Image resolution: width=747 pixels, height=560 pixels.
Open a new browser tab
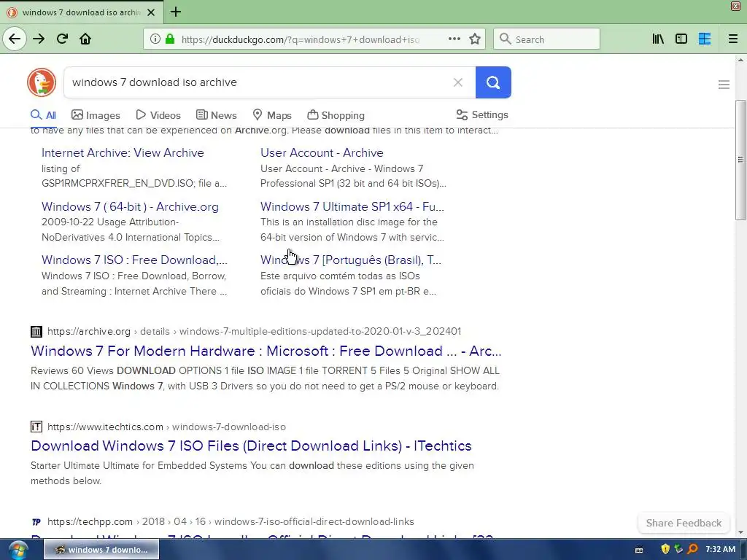[175, 12]
